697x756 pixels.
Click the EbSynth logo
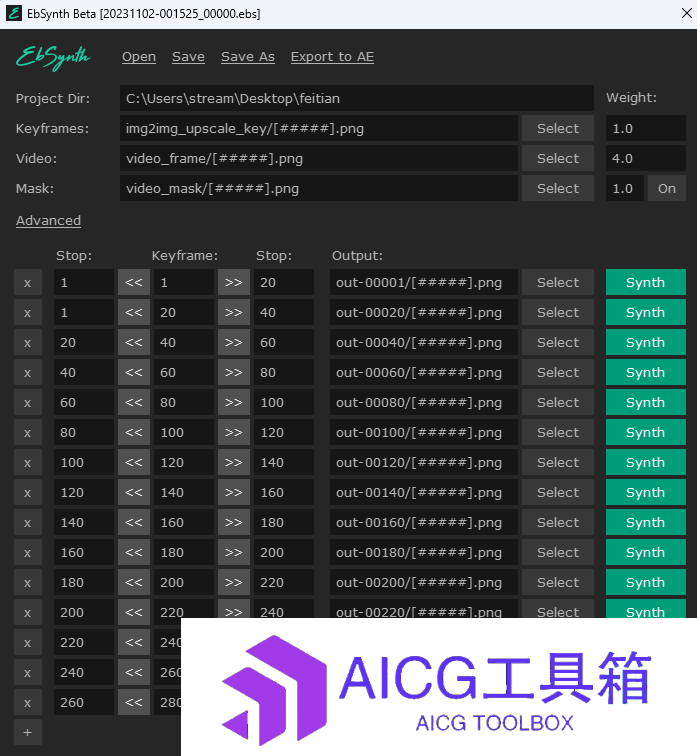pos(53,58)
